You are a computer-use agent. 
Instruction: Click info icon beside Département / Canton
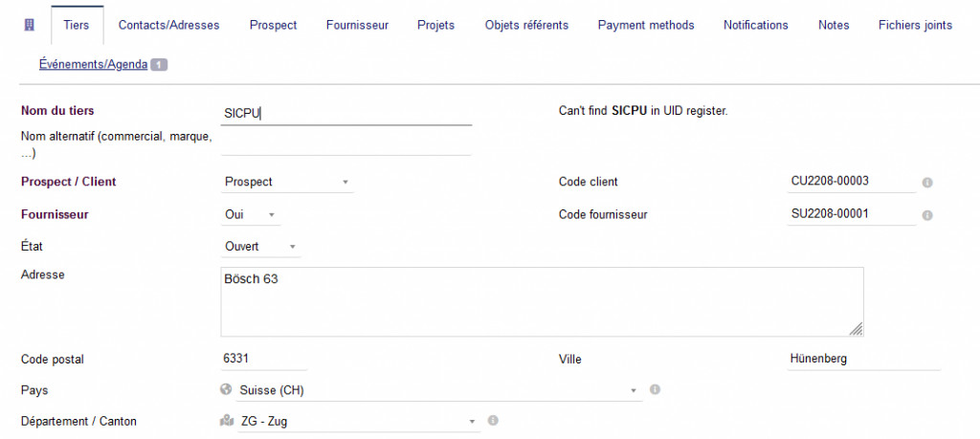(493, 421)
